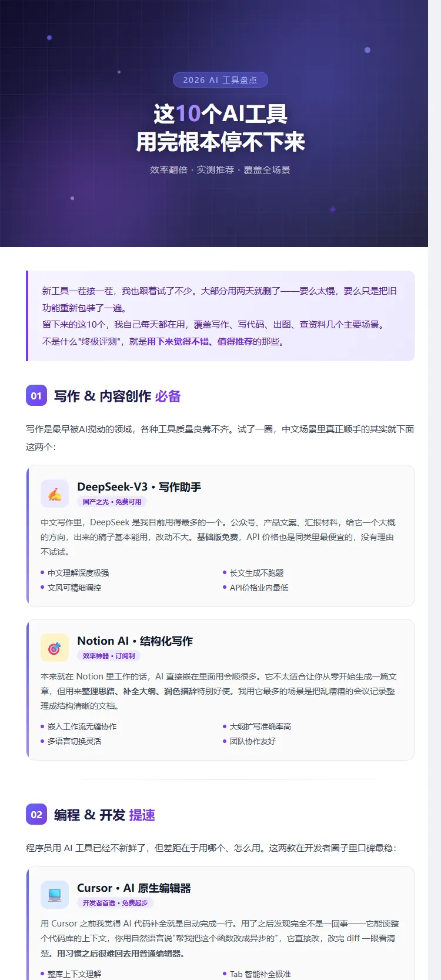This screenshot has height=980, width=441.
Task: Click the DeepSeek-V3 writing hand icon
Action: point(55,494)
